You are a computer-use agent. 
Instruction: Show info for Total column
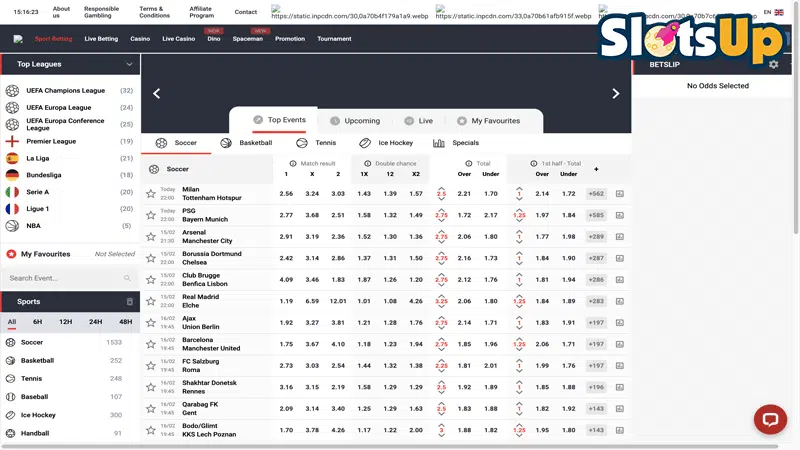(x=468, y=163)
